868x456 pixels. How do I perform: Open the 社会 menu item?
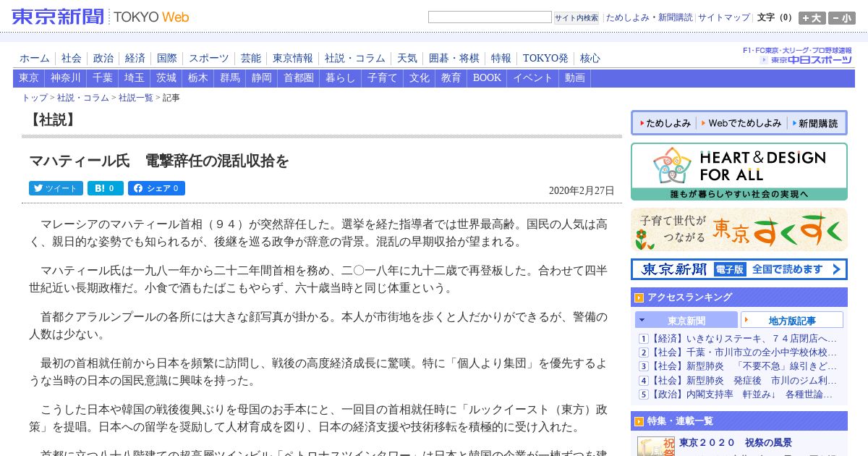[72, 58]
